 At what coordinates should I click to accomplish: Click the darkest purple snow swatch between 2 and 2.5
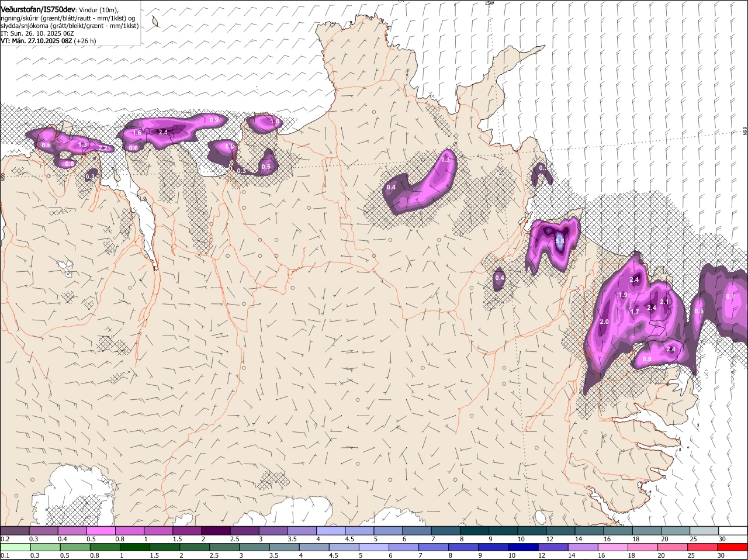tap(216, 530)
